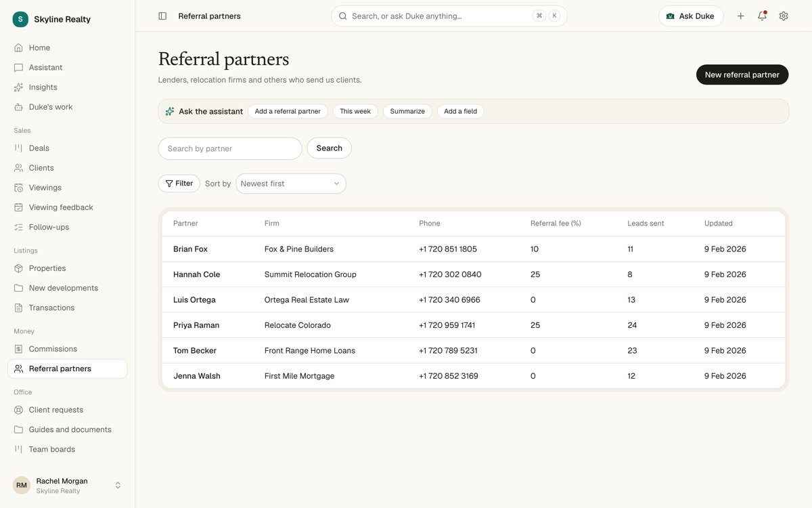Viewport: 812px width, 508px height.
Task: Click the Team boards icon
Action: [x=18, y=449]
